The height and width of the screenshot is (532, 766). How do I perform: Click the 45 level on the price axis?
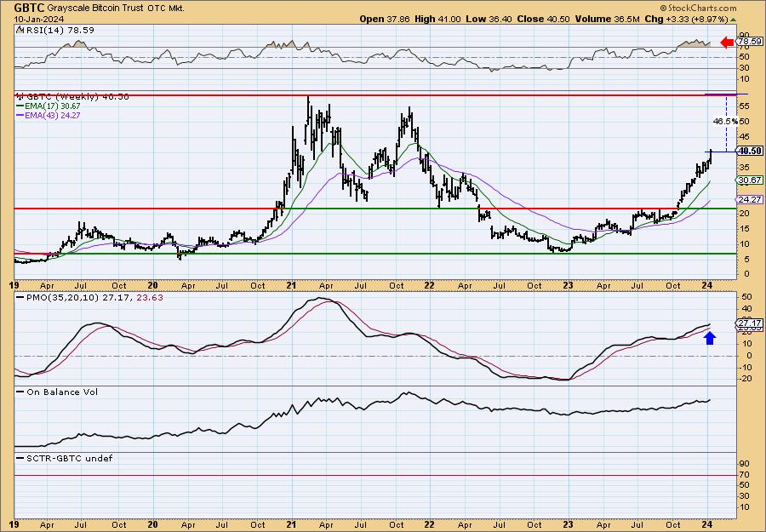(744, 136)
